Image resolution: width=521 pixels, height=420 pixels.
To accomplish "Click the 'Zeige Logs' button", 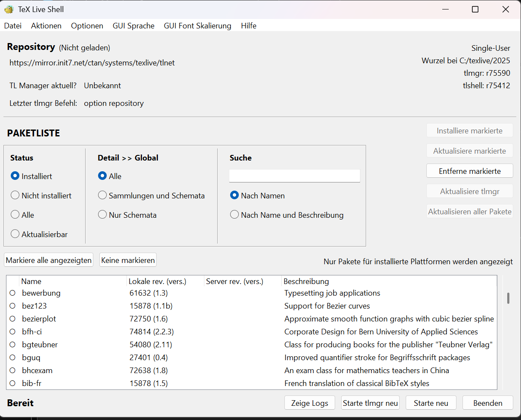I will click(310, 403).
